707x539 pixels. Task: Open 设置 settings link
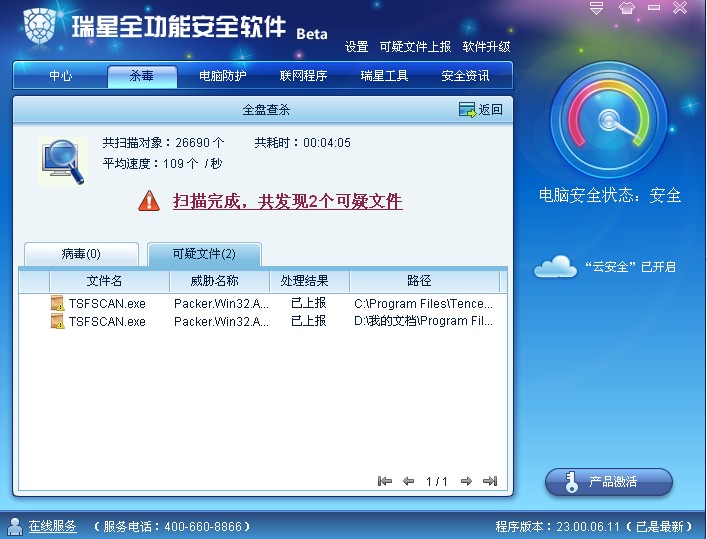pos(357,46)
